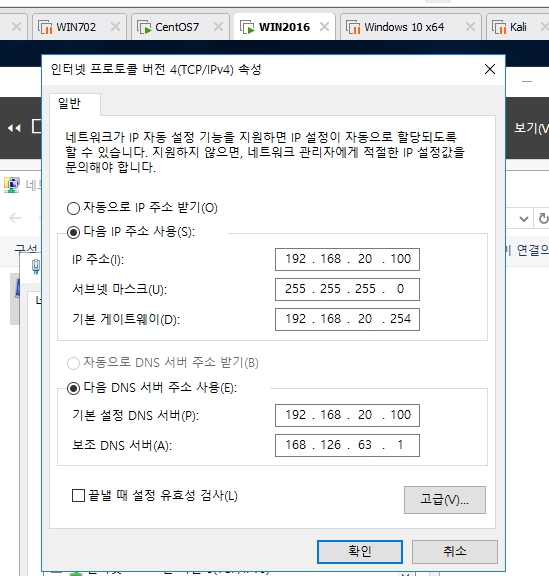
Task: Select the 일반 tab in the dialog
Action: click(x=75, y=104)
